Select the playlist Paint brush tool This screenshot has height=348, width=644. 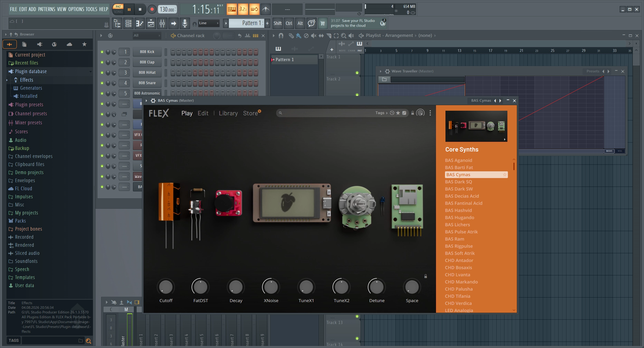tap(299, 36)
